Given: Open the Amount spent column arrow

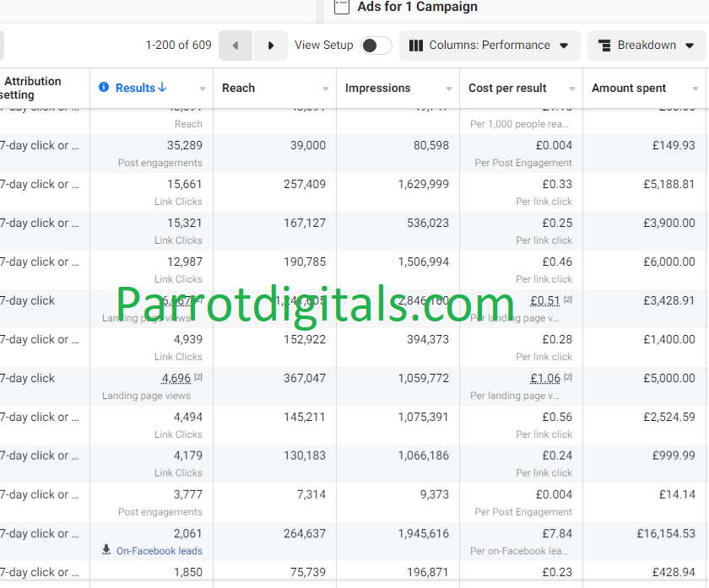Looking at the screenshot, I should [695, 89].
